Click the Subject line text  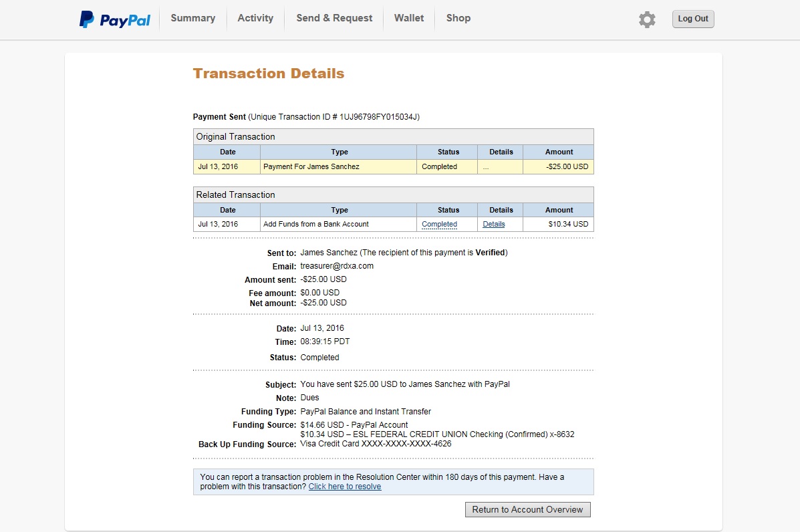404,384
